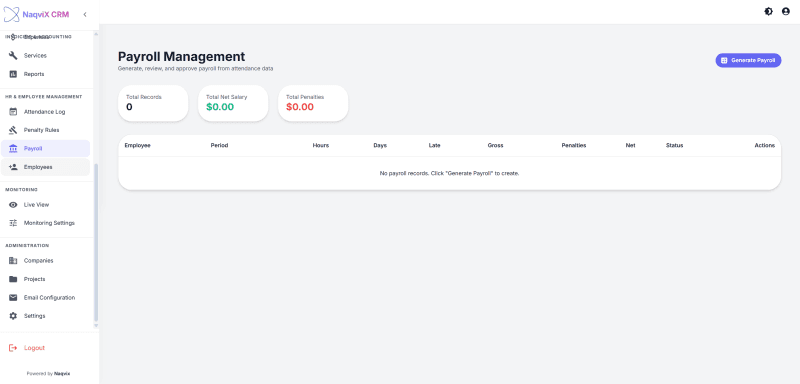Viewport: 800px width, 384px height.
Task: Click the 'Powered by Naqvix' footer text
Action: click(48, 373)
